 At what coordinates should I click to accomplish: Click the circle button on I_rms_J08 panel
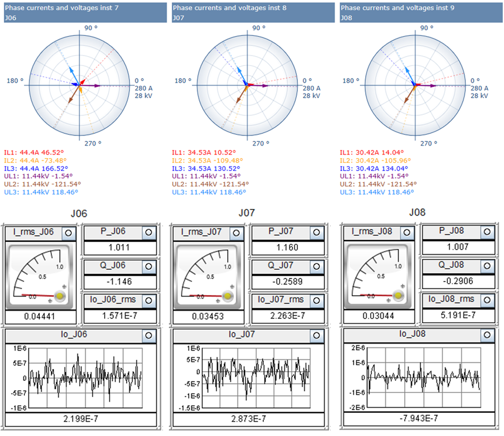pyautogui.click(x=407, y=233)
